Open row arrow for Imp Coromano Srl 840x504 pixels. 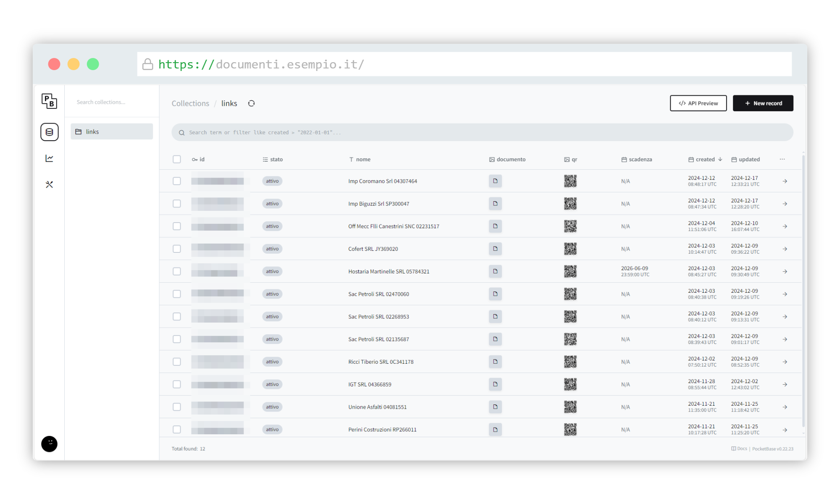[785, 181]
